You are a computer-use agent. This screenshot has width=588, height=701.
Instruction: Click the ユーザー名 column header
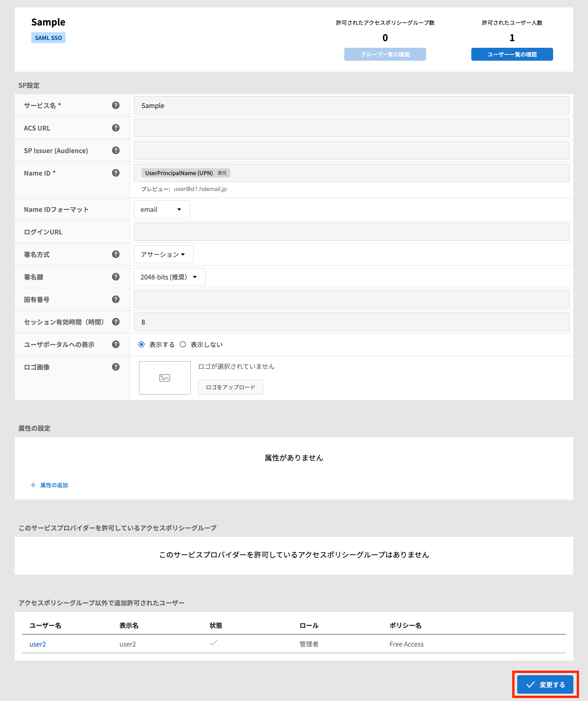pos(45,626)
